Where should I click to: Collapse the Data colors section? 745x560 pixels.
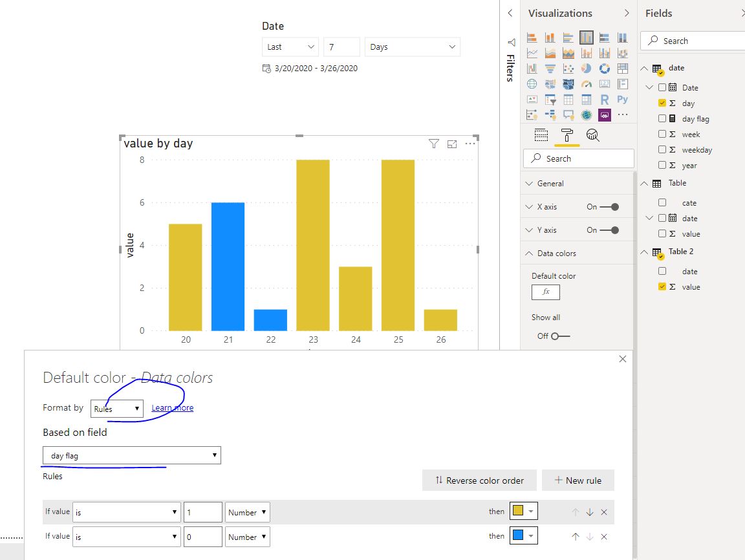(x=529, y=253)
